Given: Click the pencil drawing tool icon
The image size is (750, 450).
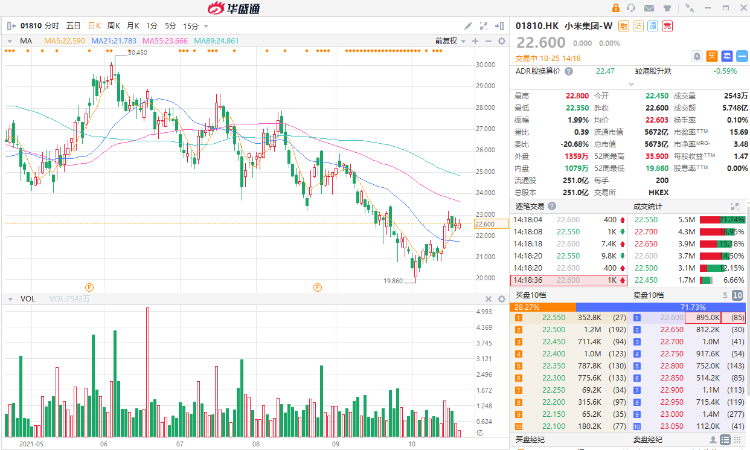Looking at the screenshot, I should (467, 23).
